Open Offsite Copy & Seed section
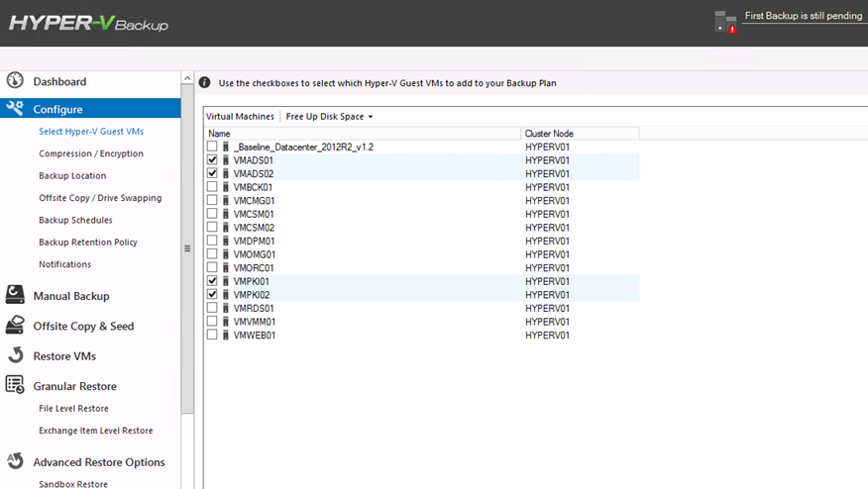 [x=83, y=326]
